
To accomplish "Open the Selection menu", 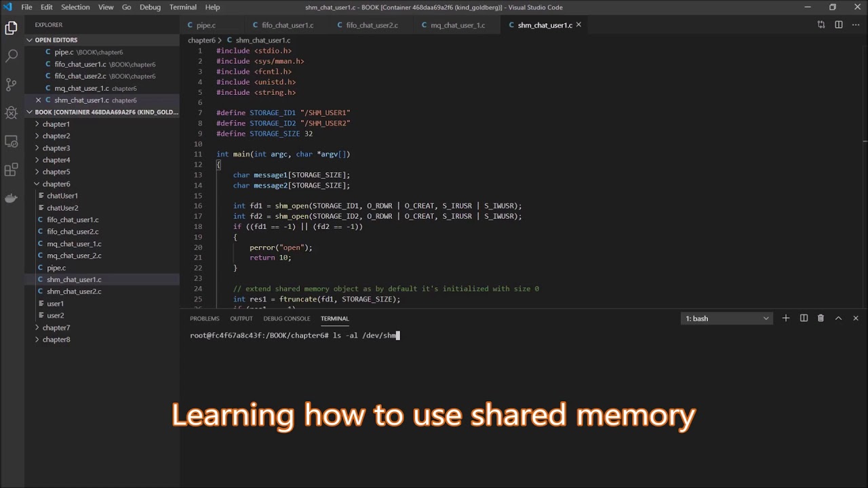I will (75, 7).
